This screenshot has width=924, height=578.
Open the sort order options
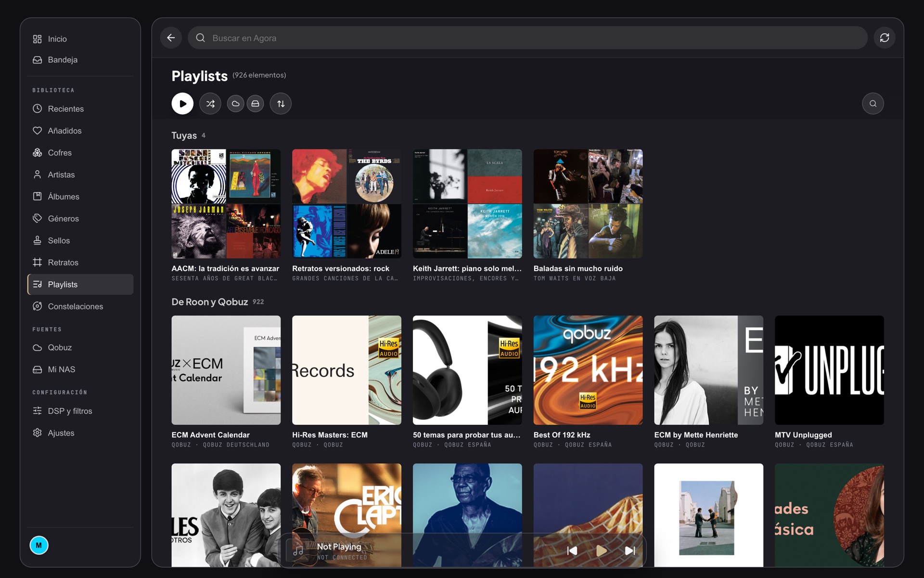[x=281, y=104]
